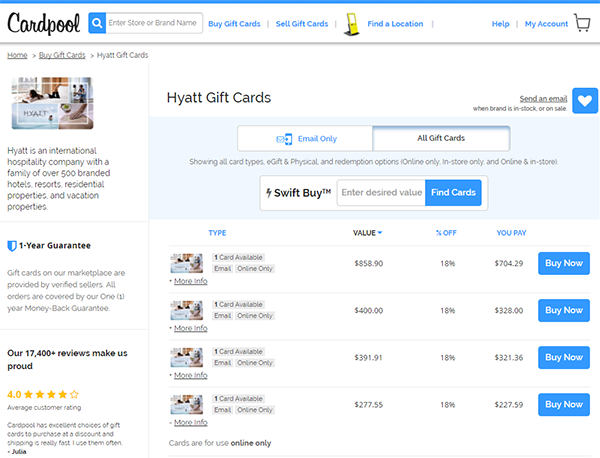Click the Home breadcrumb link
Screen dimensions: 600x458
pos(17,55)
